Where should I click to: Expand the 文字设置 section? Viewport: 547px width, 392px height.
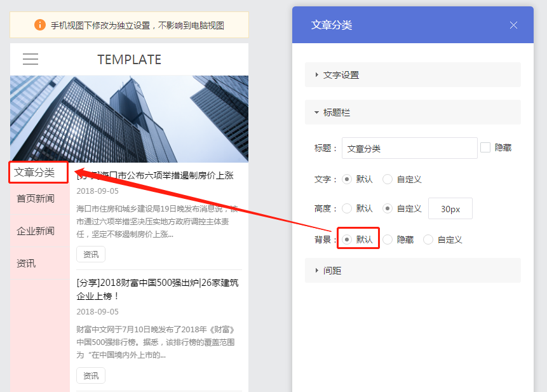413,75
